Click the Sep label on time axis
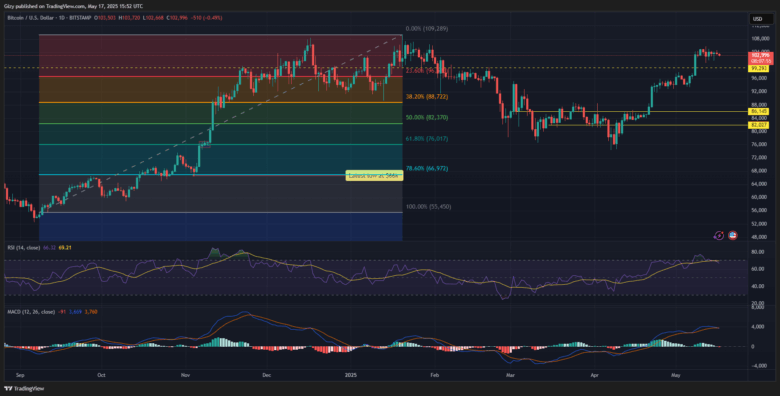 point(20,374)
